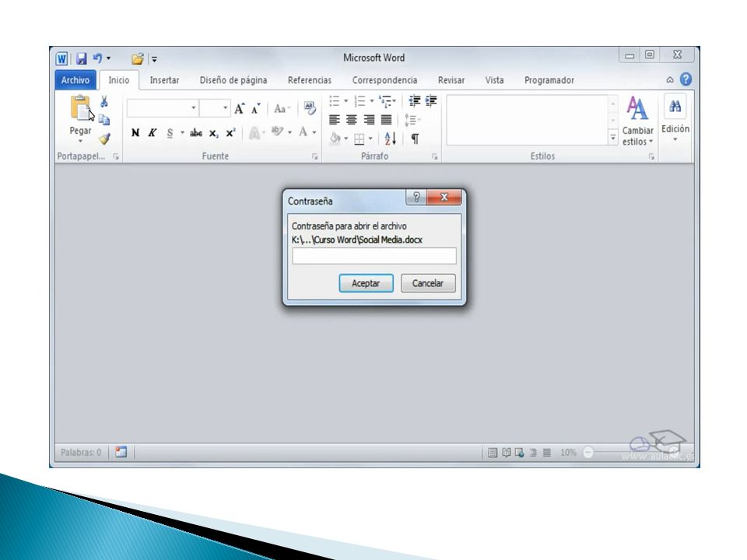The width and height of the screenshot is (747, 560).
Task: Open numbering list dropdown arrow
Action: click(372, 101)
